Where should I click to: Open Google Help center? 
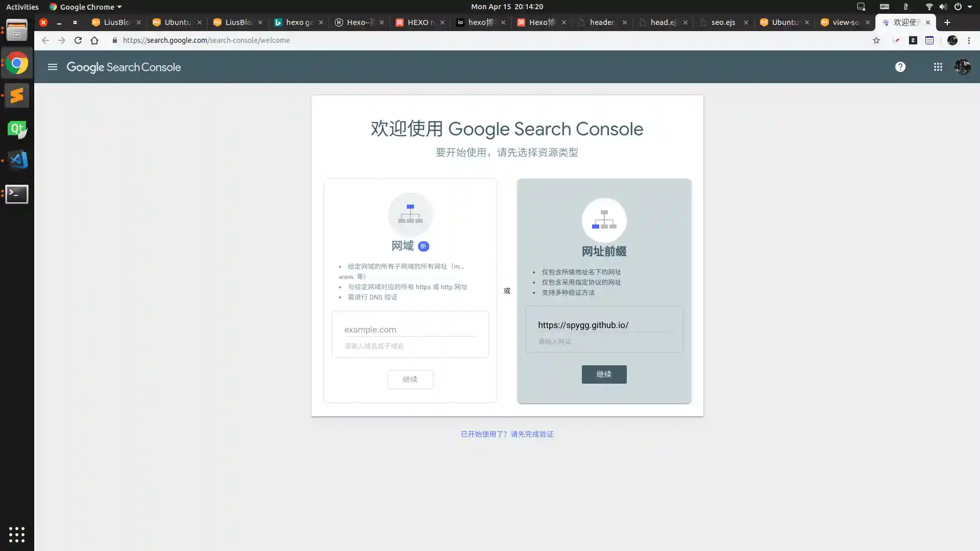tap(900, 67)
